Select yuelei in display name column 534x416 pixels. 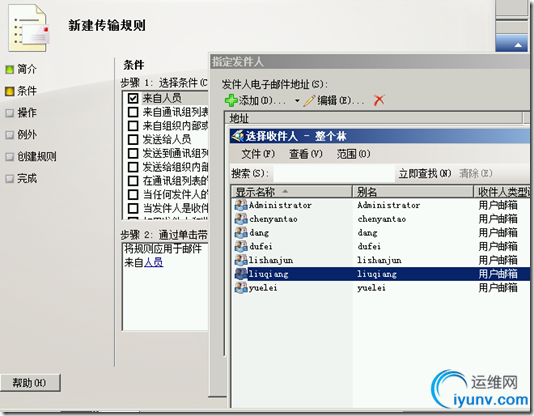click(x=263, y=288)
